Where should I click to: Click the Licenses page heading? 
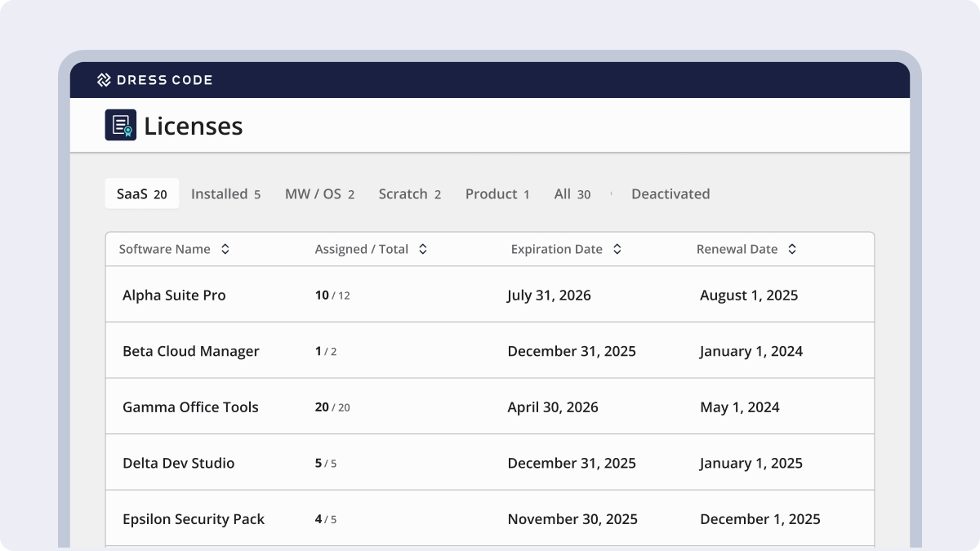[194, 126]
